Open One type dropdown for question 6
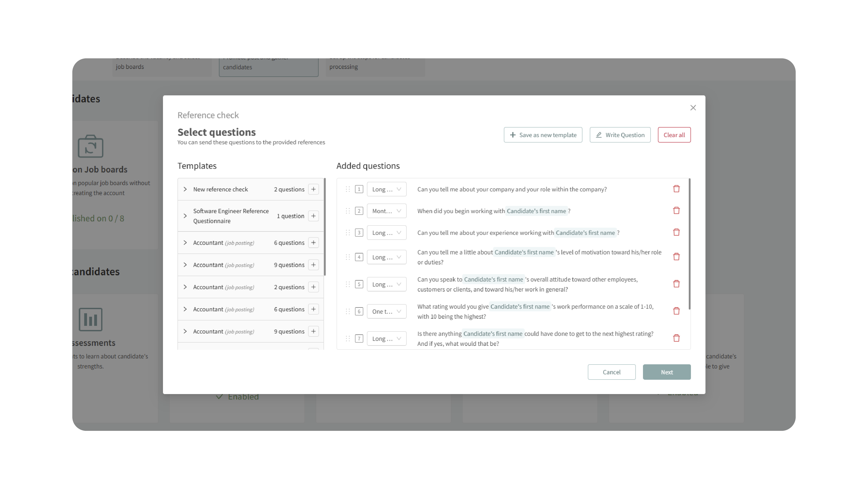 point(386,311)
